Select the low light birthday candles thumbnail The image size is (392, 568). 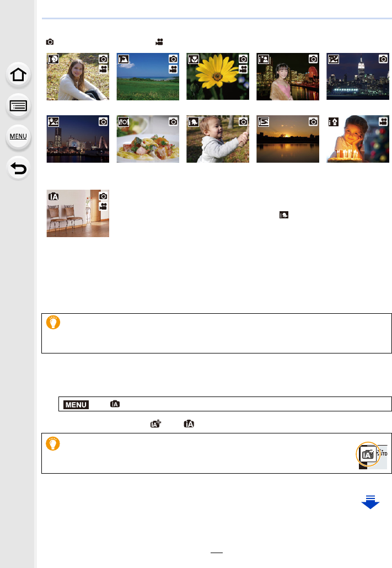(358, 139)
